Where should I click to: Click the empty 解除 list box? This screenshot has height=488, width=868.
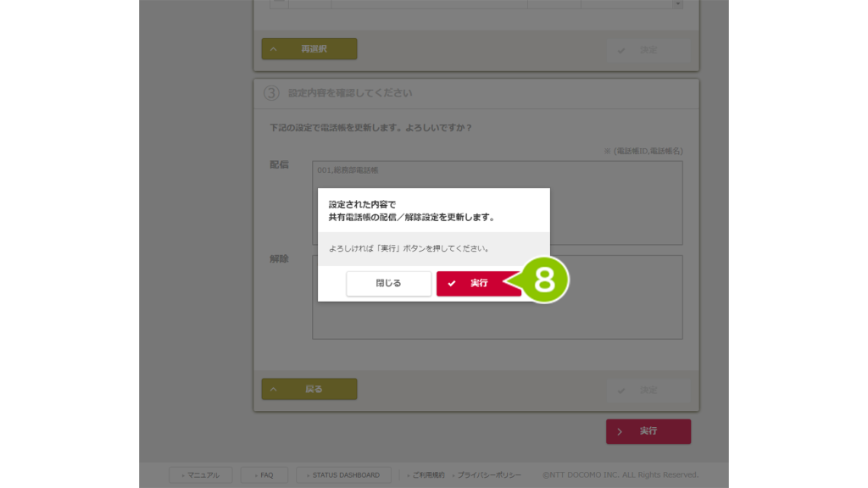coord(497,297)
